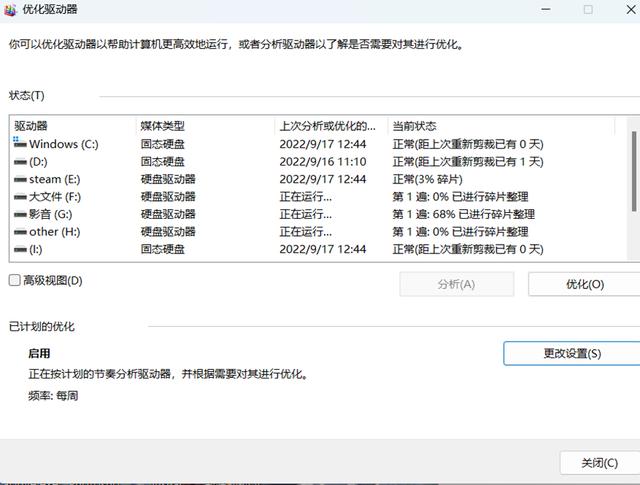Select the other (H:) drive icon

[x=20, y=232]
